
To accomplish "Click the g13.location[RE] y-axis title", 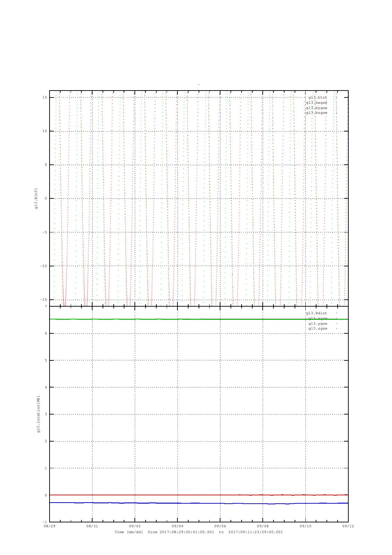I will click(x=38, y=414).
